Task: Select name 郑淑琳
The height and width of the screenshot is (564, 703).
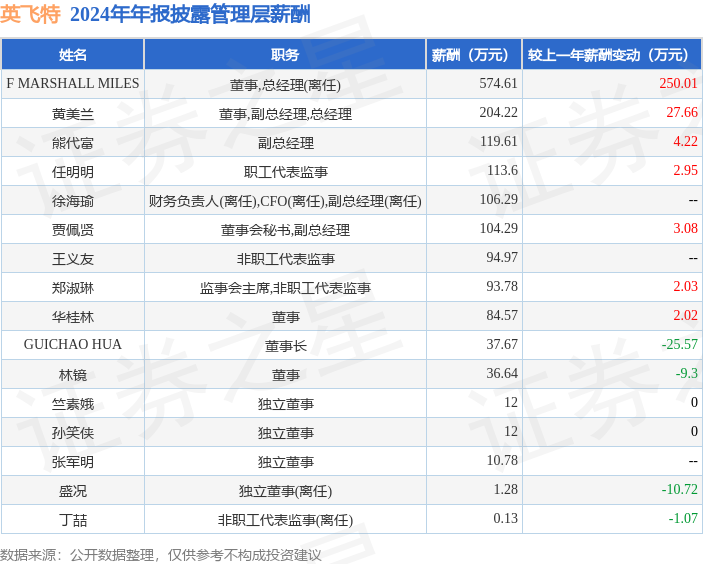Action: 73,288
